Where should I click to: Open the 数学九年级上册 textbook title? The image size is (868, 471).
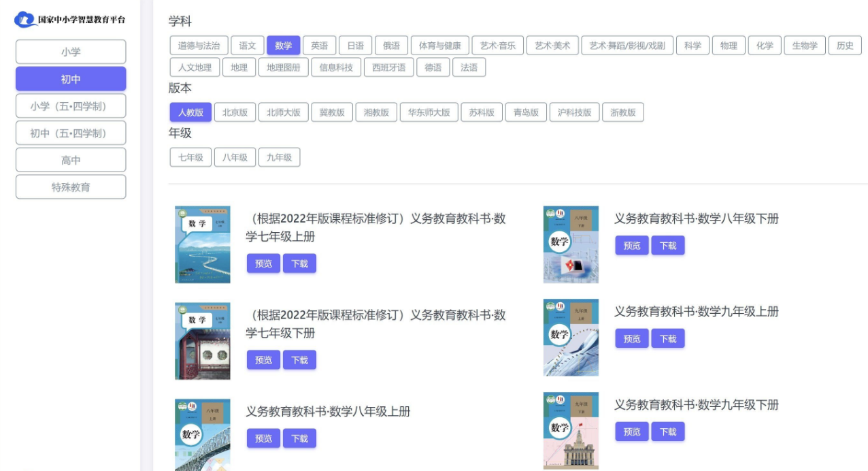(x=696, y=312)
